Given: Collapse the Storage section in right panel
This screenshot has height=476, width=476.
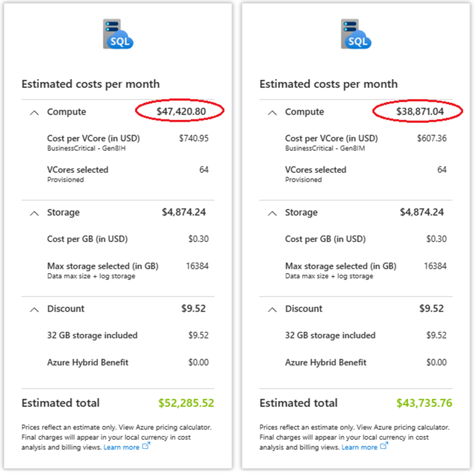Looking at the screenshot, I should (272, 214).
